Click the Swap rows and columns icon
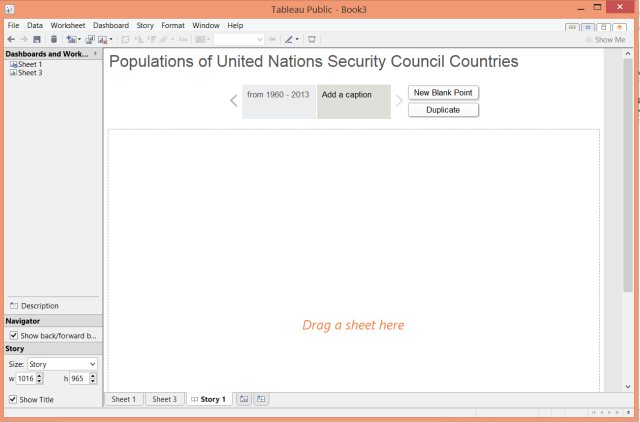Viewport: 640px width, 422px height. pyautogui.click(x=125, y=39)
